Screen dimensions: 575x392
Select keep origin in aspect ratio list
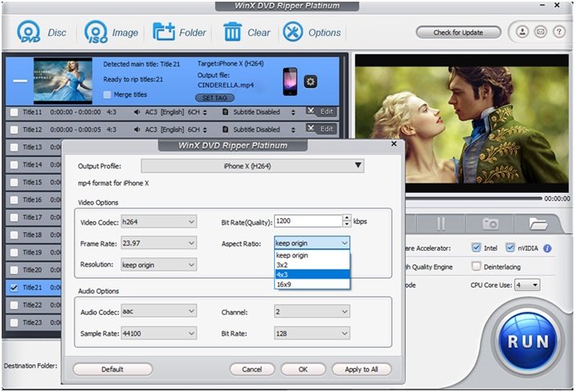[312, 255]
